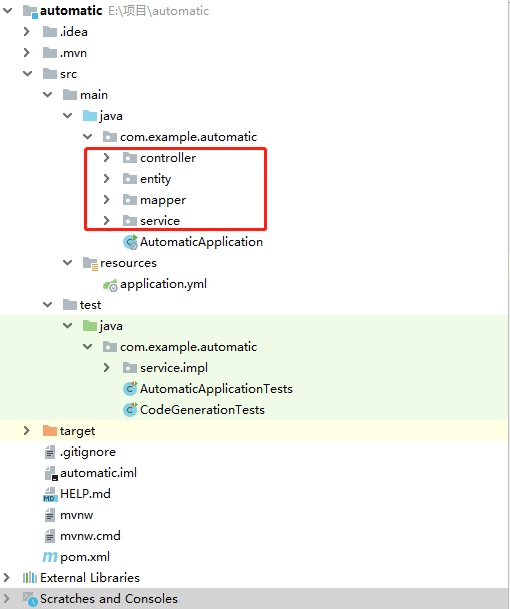Expand the service.impl package arrow
510x609 pixels.
[107, 367]
